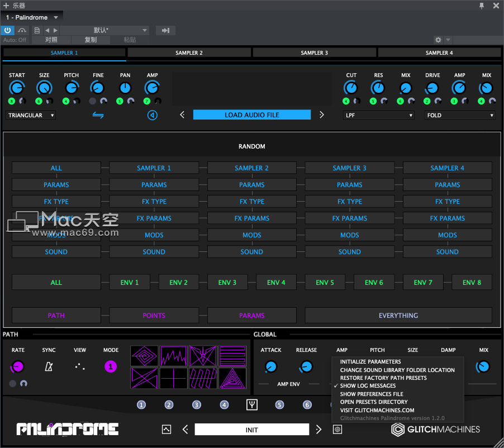
Task: Switch to SAMPLER 1 tab
Action: tap(64, 53)
